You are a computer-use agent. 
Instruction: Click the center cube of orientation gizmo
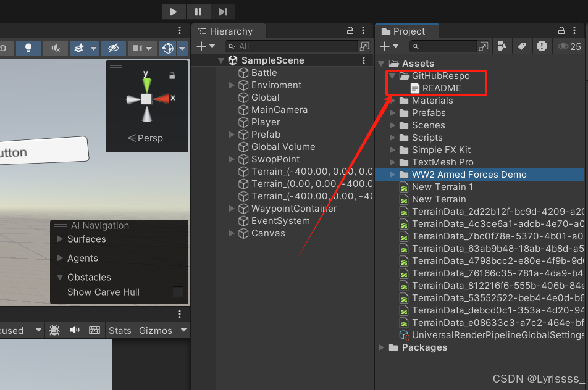tap(146, 99)
